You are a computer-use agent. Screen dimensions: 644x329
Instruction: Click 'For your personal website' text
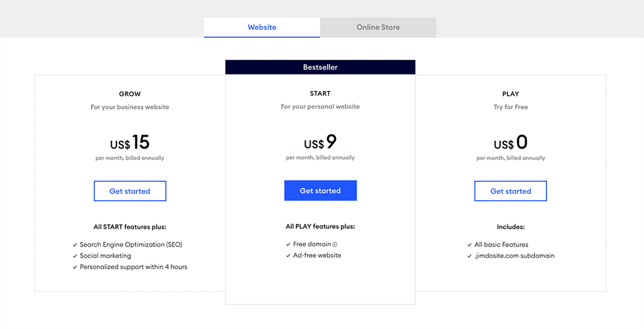pos(320,106)
